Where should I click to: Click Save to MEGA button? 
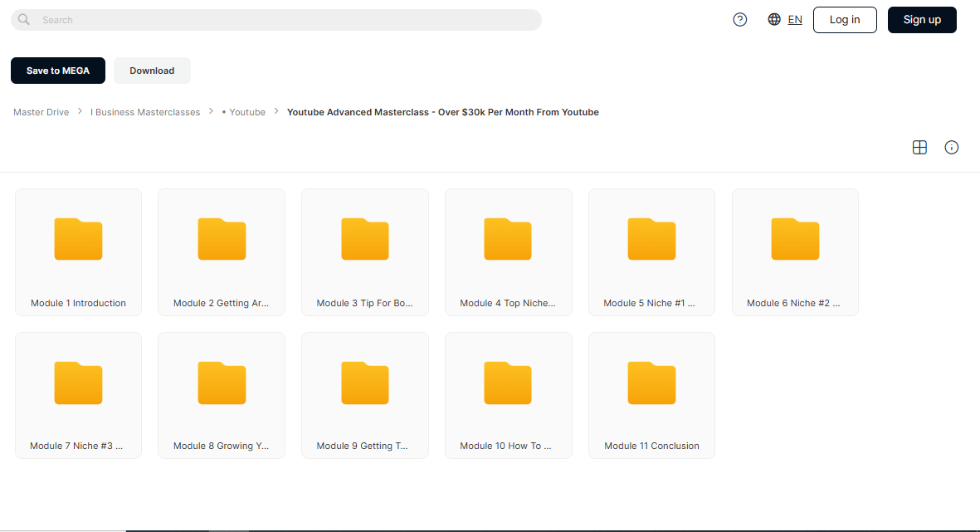tap(58, 71)
